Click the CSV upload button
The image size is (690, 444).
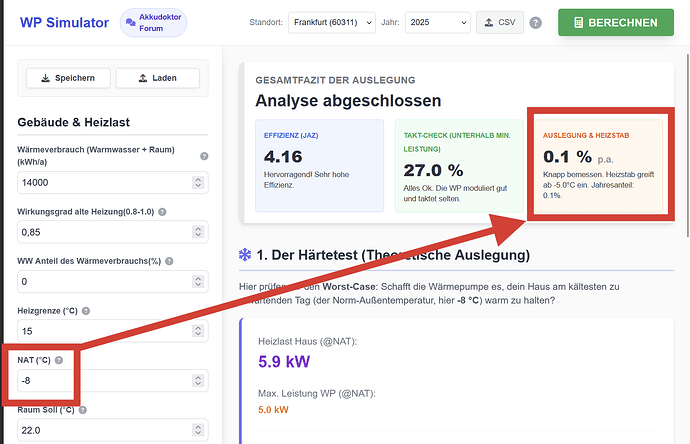point(500,22)
